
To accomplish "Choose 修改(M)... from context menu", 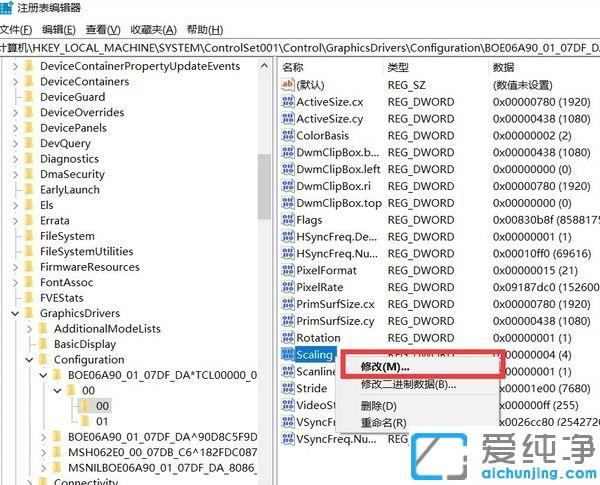I will [385, 367].
